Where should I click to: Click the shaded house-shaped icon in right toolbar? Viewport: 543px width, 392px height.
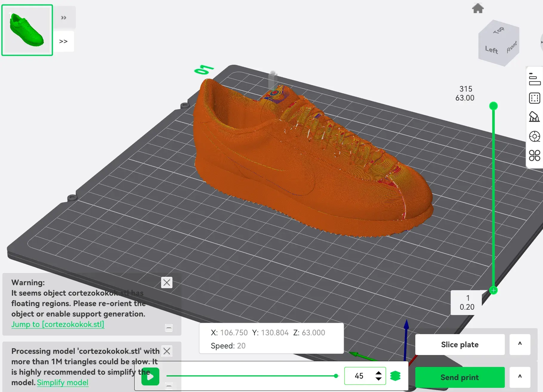(534, 117)
